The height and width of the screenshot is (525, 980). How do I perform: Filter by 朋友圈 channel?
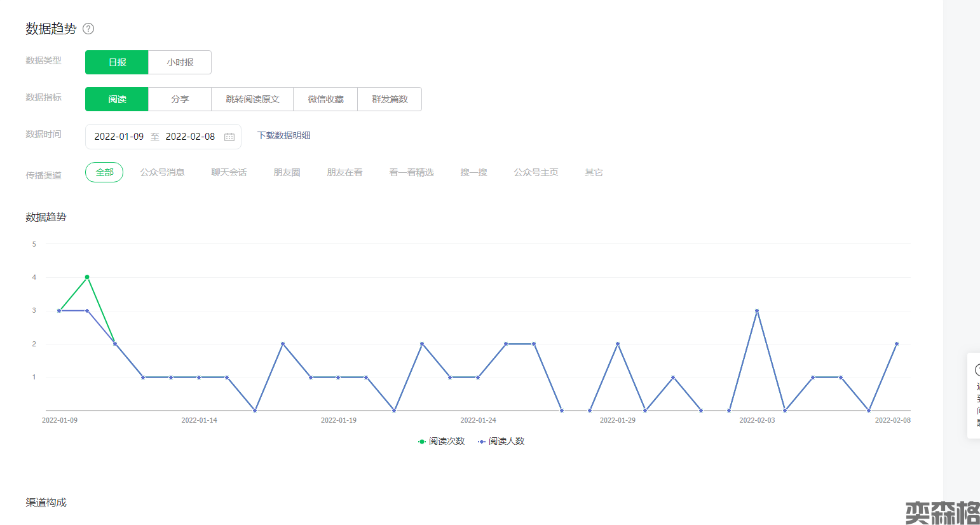coord(287,172)
